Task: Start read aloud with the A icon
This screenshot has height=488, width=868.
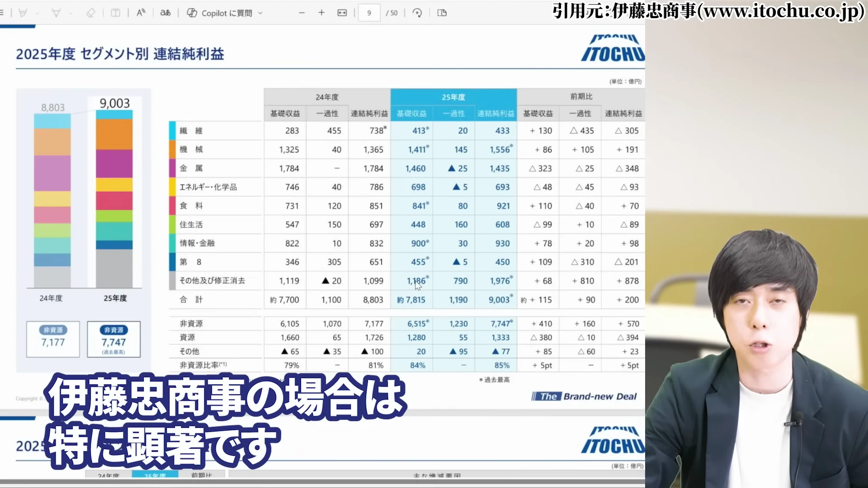Action: [x=141, y=13]
